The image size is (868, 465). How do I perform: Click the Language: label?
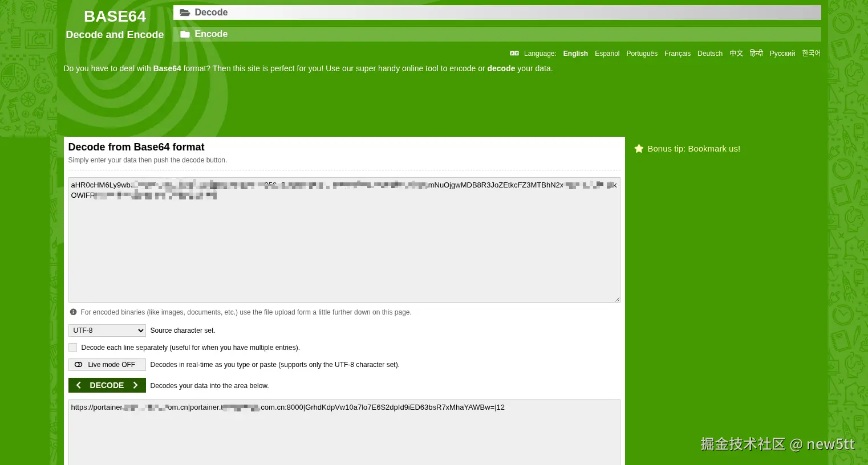tap(540, 54)
